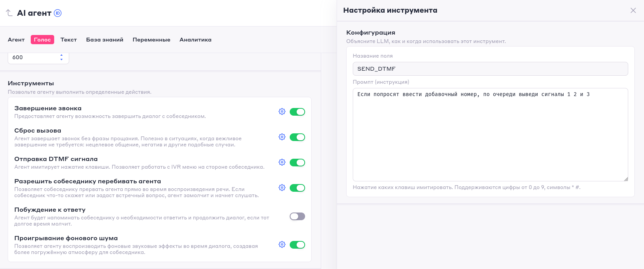
Task: Open settings gear for Проигрывание фонового шума
Action: click(x=282, y=244)
